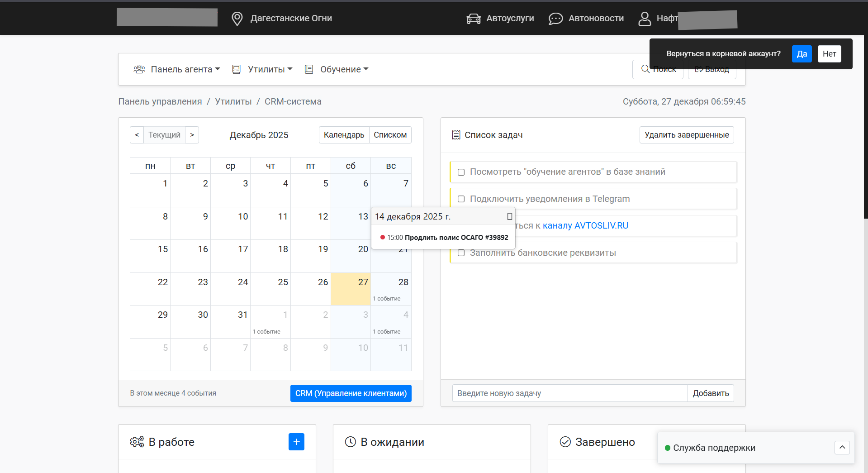This screenshot has height=473, width=868.
Task: Select December 24 in the calendar
Action: tap(230, 289)
